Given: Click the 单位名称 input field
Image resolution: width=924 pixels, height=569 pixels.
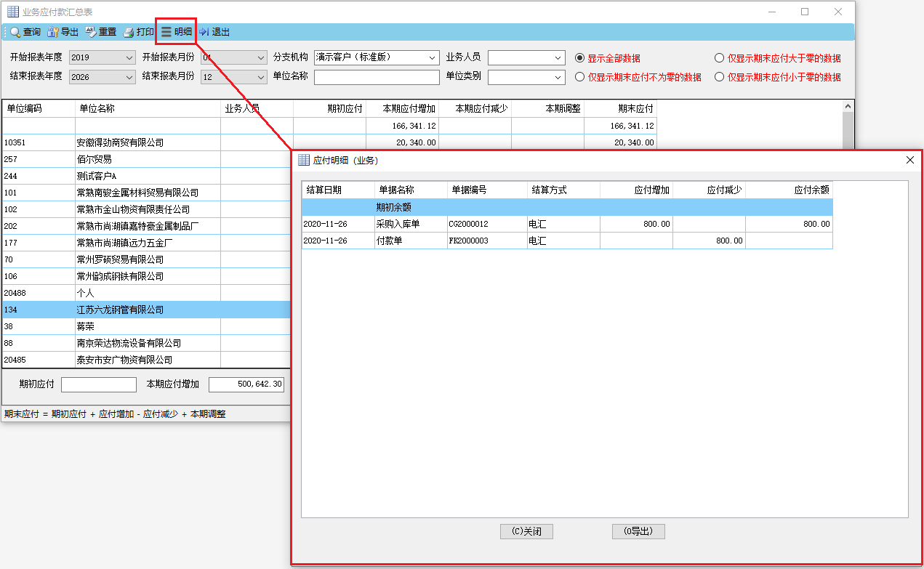Looking at the screenshot, I should (377, 77).
